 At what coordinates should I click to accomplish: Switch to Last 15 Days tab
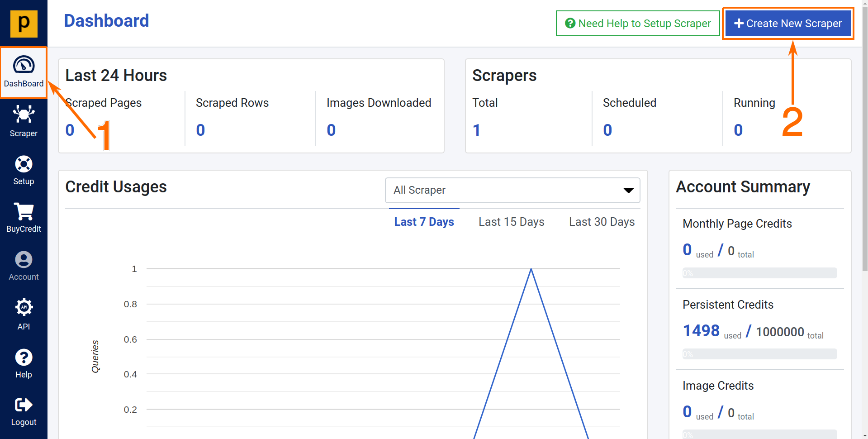tap(511, 222)
